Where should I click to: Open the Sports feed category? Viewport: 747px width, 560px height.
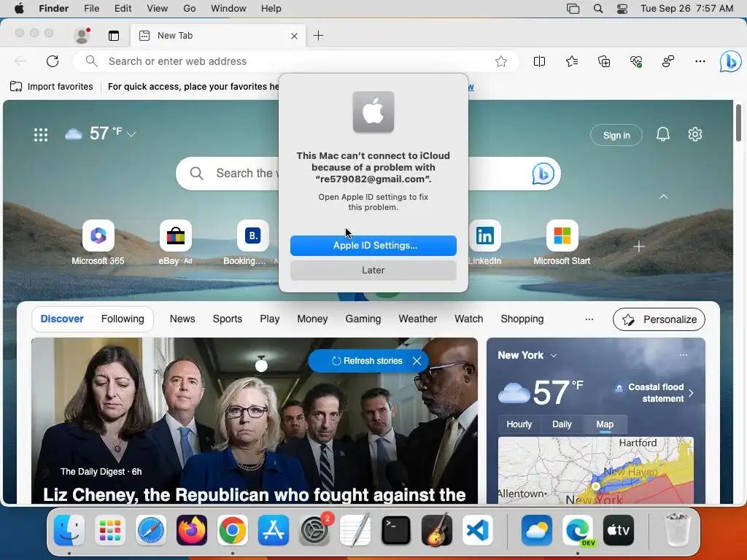coord(228,319)
